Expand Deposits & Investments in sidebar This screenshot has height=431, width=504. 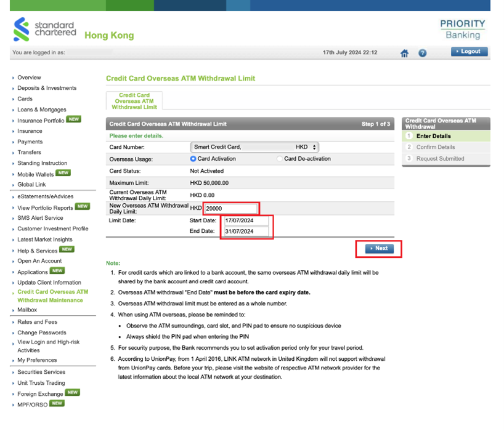(47, 88)
